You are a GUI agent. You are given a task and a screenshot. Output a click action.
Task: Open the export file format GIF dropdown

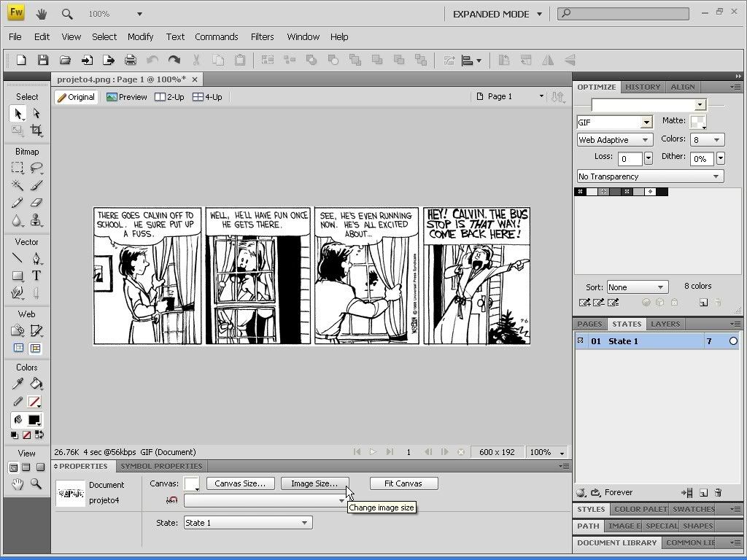[646, 122]
